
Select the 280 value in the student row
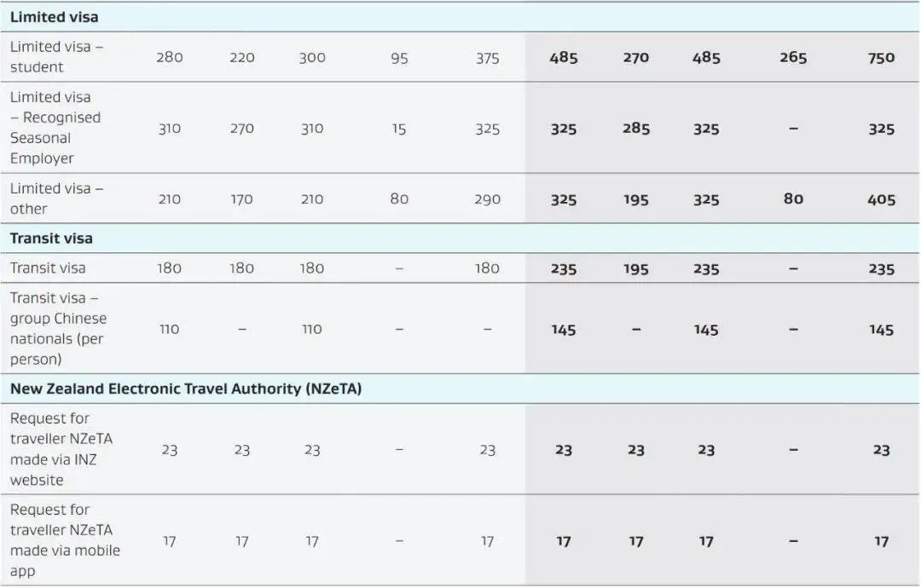(169, 58)
